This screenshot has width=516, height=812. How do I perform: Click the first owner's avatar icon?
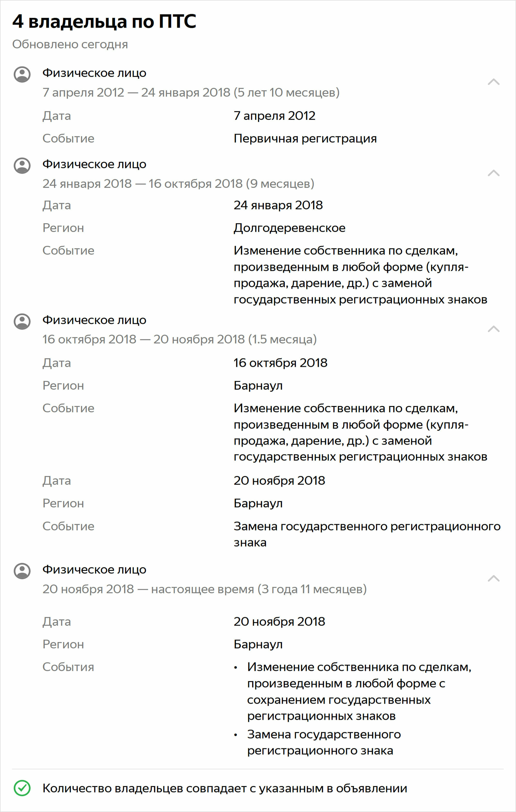[22, 74]
